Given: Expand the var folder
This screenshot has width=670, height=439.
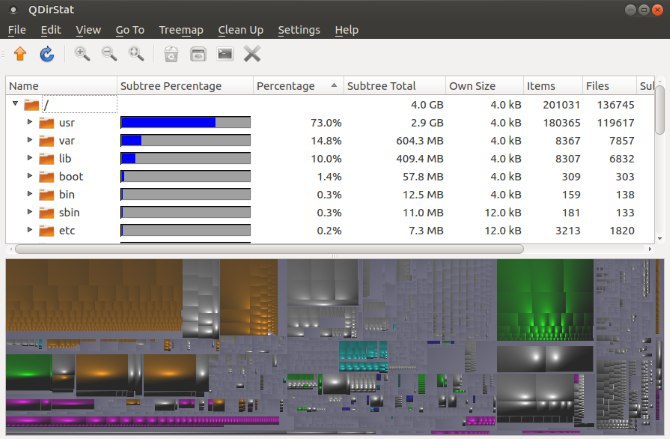Looking at the screenshot, I should click(29, 140).
